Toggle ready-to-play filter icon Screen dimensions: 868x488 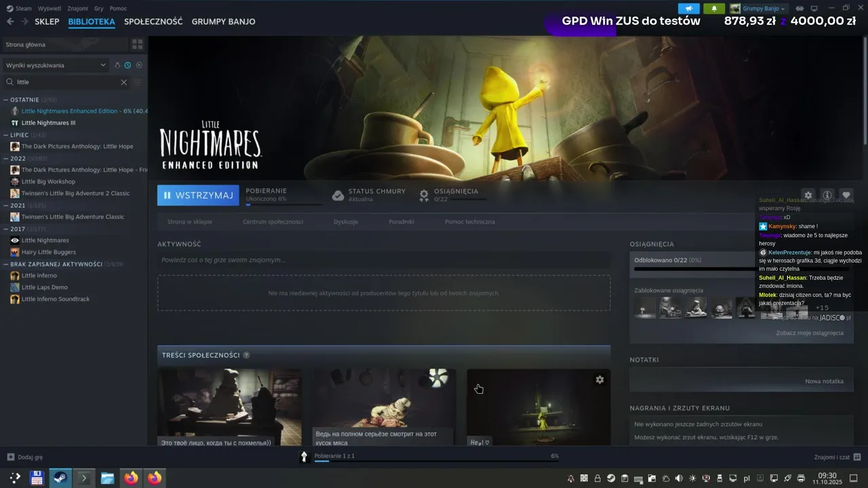click(x=139, y=65)
